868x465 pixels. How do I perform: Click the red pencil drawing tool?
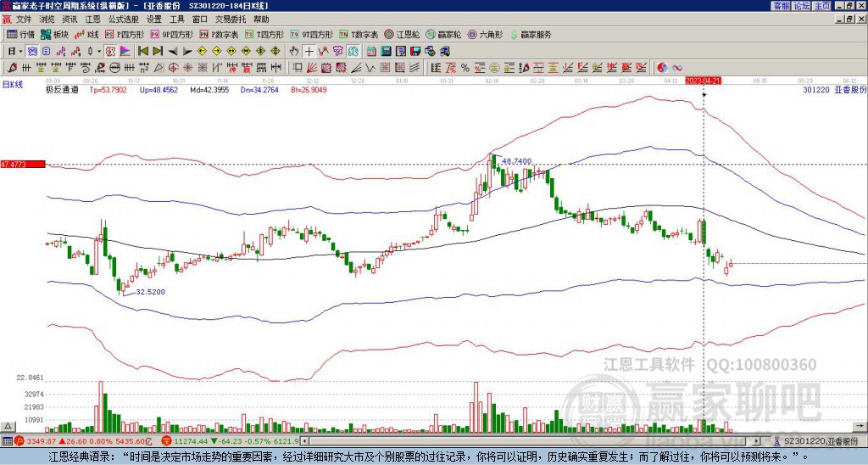pos(11,68)
